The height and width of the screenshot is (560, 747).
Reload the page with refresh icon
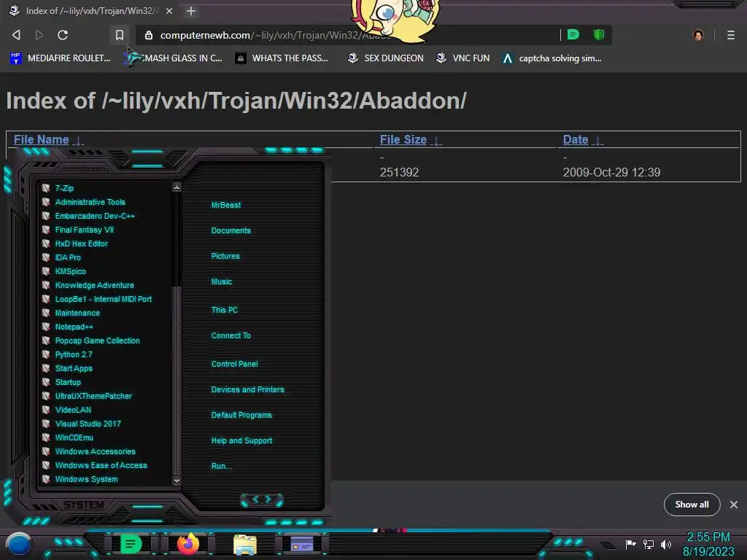coord(63,35)
